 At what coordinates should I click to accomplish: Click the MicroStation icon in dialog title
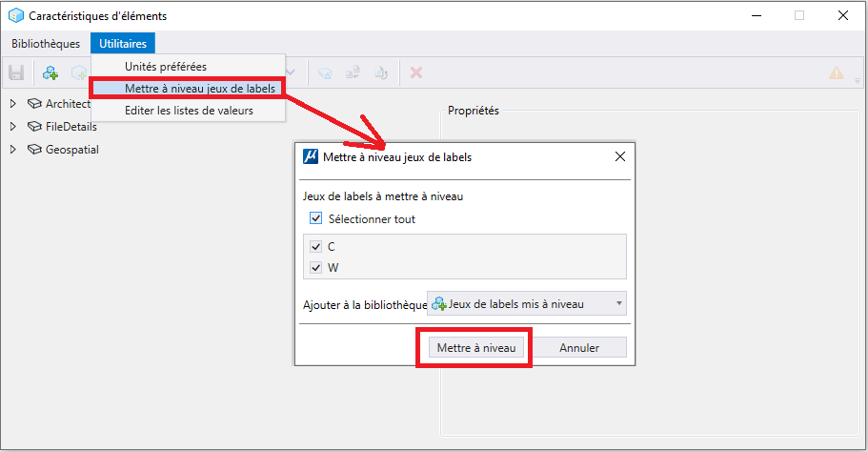click(311, 156)
